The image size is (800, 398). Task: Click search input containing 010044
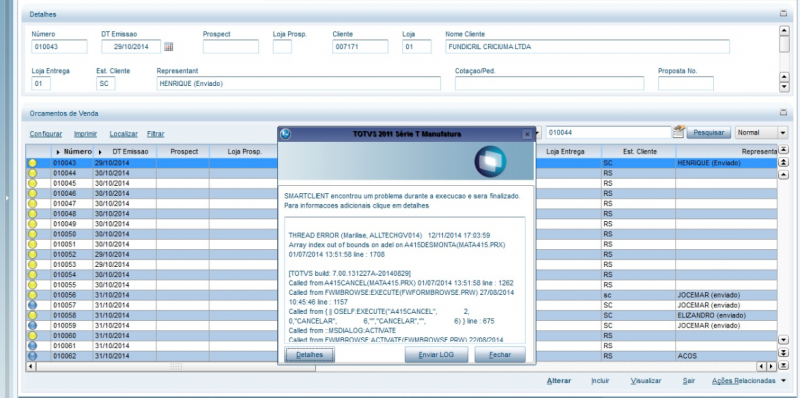pyautogui.click(x=608, y=133)
